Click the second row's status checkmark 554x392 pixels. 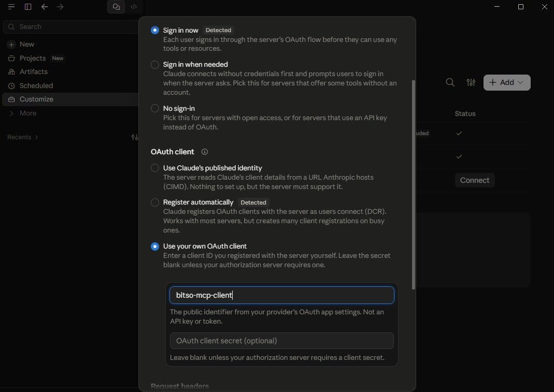tap(459, 156)
